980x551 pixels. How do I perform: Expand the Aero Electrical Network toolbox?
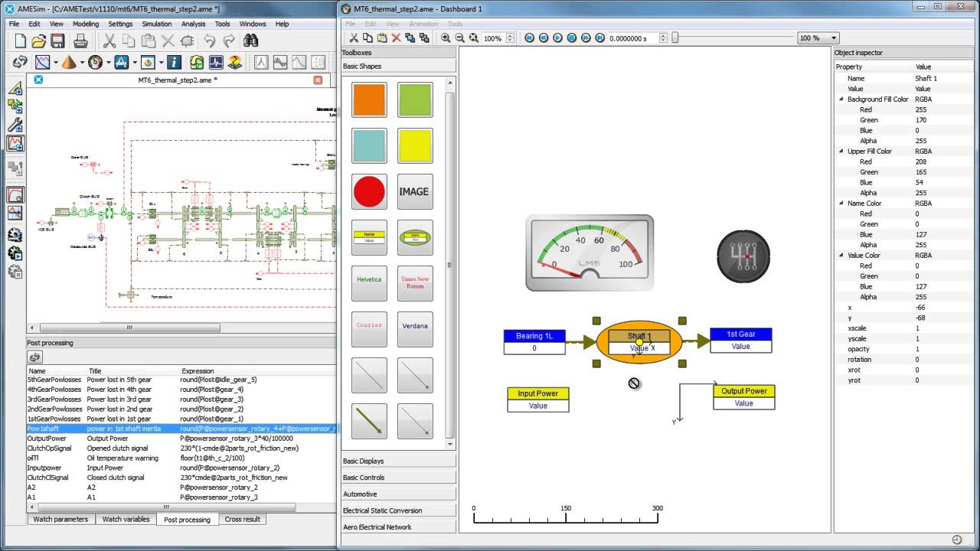pos(398,527)
